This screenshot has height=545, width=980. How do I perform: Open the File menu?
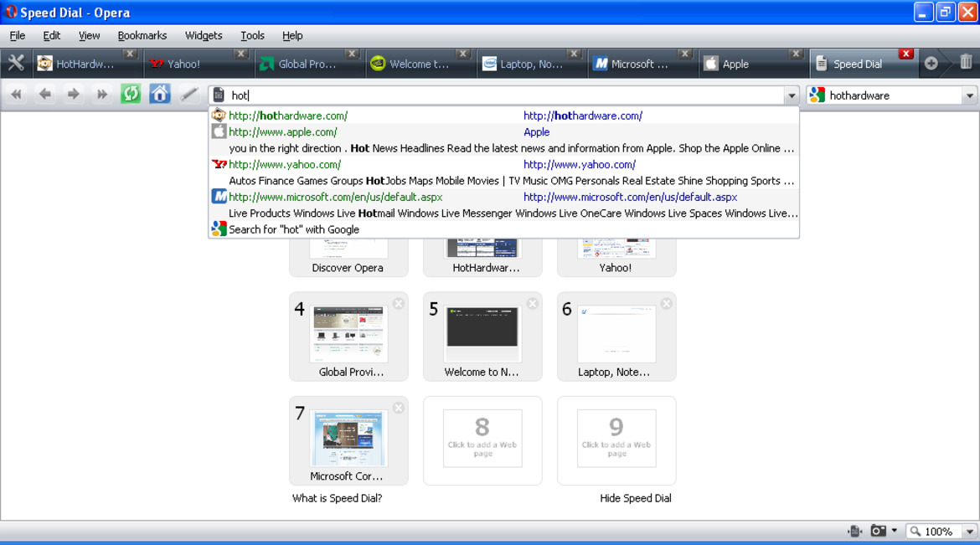click(18, 36)
